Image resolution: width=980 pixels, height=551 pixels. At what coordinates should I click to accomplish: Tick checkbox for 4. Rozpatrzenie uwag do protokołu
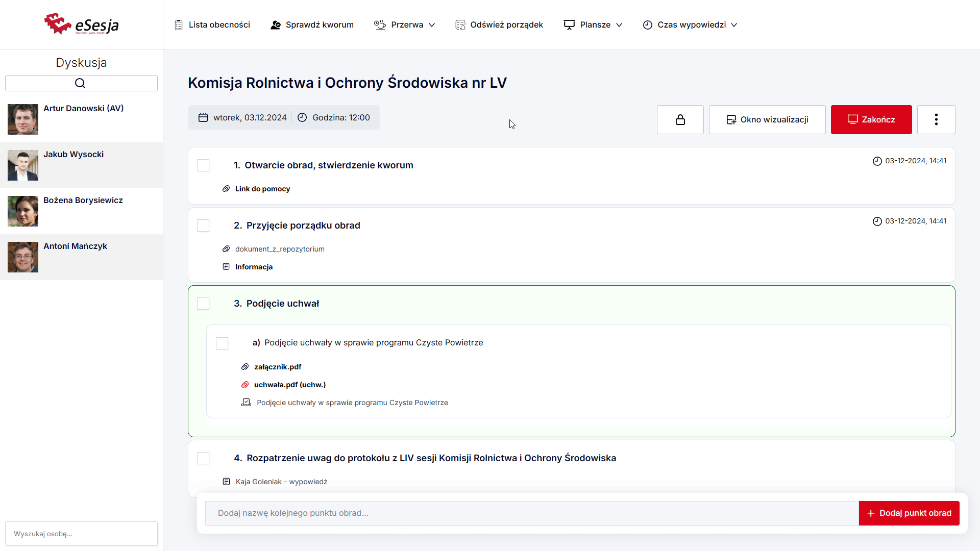pyautogui.click(x=203, y=458)
